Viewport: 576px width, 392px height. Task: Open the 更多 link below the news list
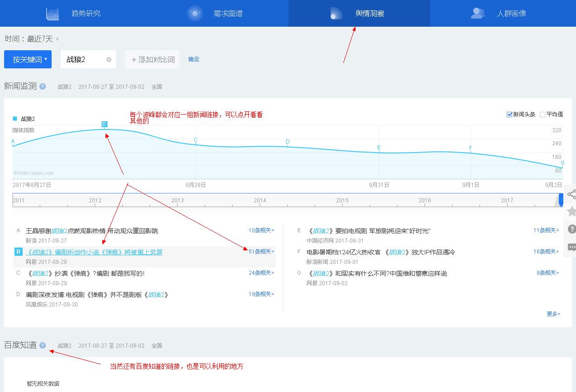click(552, 314)
